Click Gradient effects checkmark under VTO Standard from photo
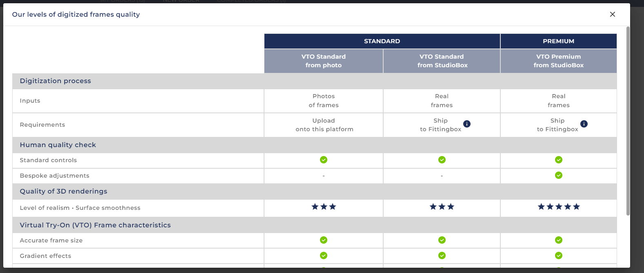Screen dimensions: 644x273 coord(324,255)
